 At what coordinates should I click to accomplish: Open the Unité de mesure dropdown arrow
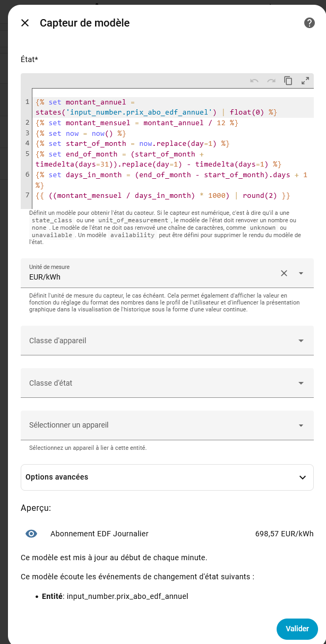click(x=301, y=273)
